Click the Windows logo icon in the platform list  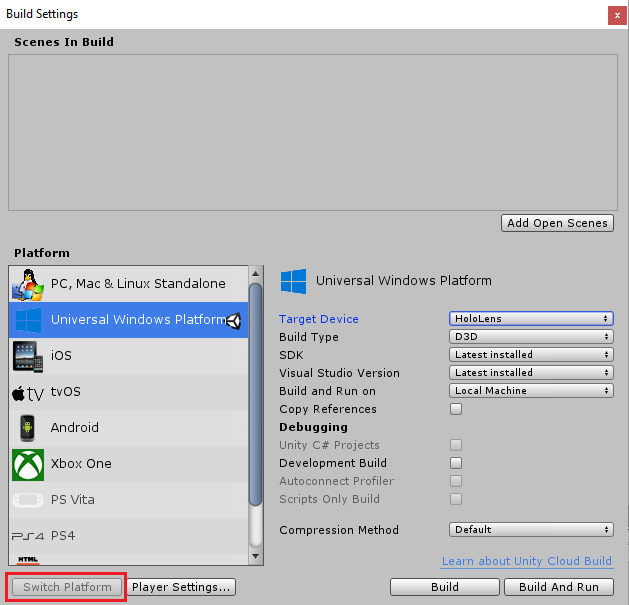pyautogui.click(x=28, y=320)
